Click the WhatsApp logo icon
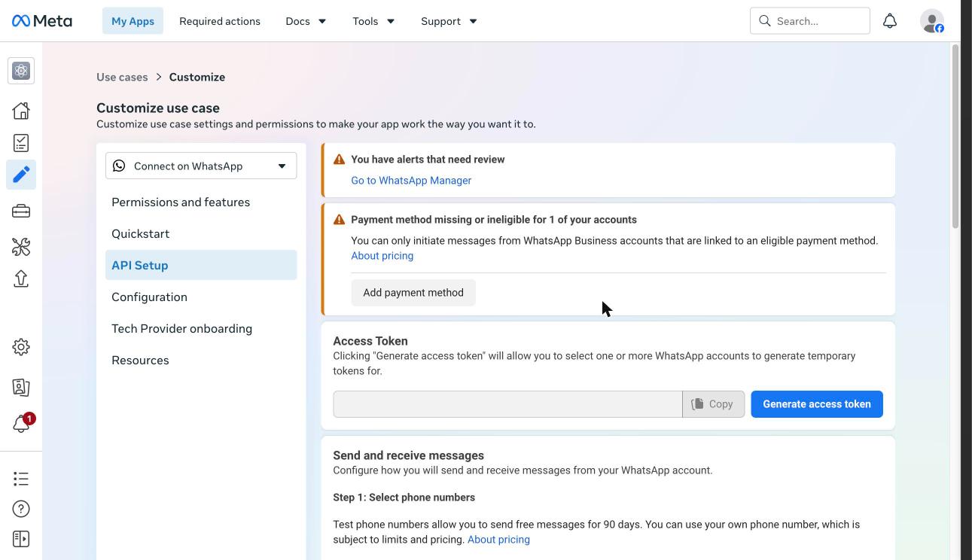Screen dimensions: 972x560 pos(119,166)
